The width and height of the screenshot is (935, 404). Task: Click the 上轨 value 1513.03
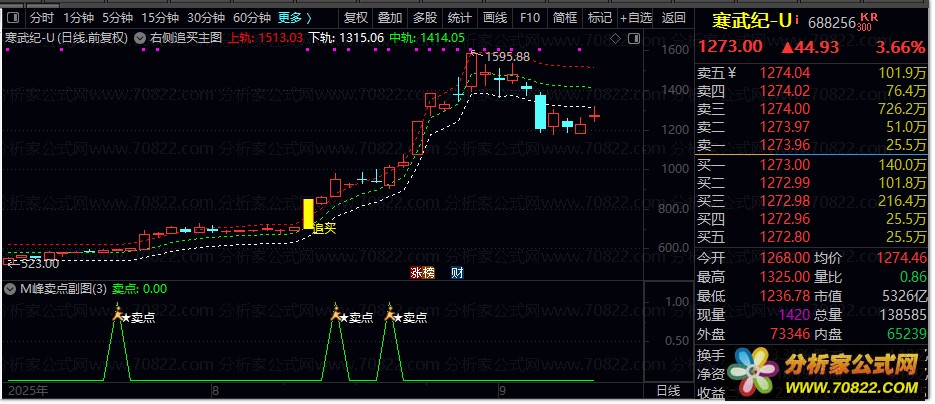click(280, 38)
